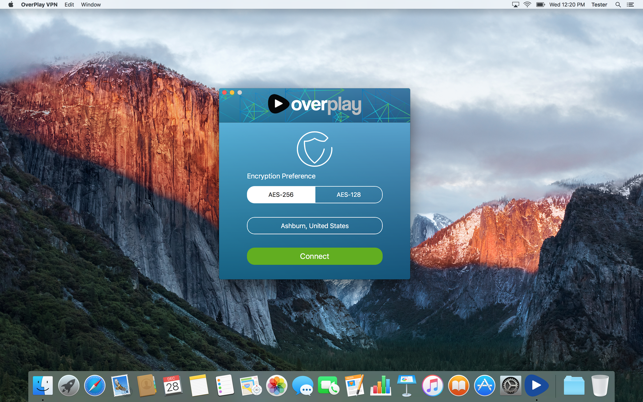Viewport: 643px width, 402px height.
Task: Click the shield logo in OverPlay window
Action: click(315, 149)
